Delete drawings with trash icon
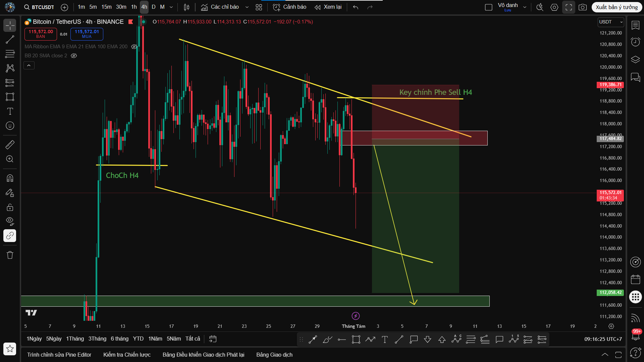 [10, 255]
